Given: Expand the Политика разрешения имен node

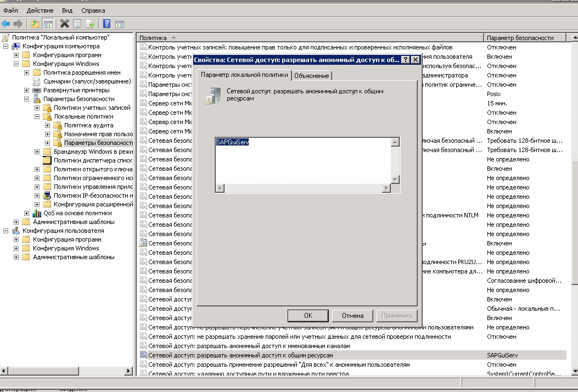Looking at the screenshot, I should point(26,72).
